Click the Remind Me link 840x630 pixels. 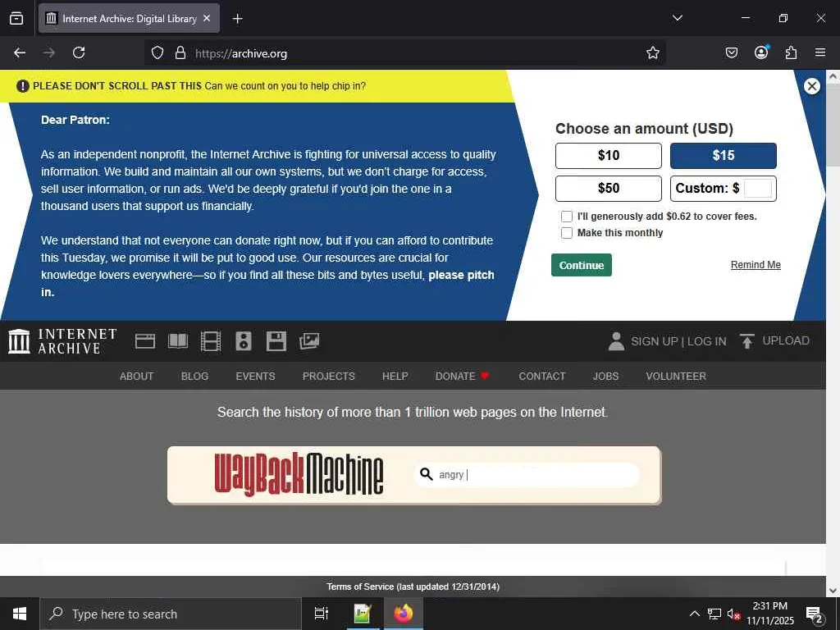click(756, 265)
